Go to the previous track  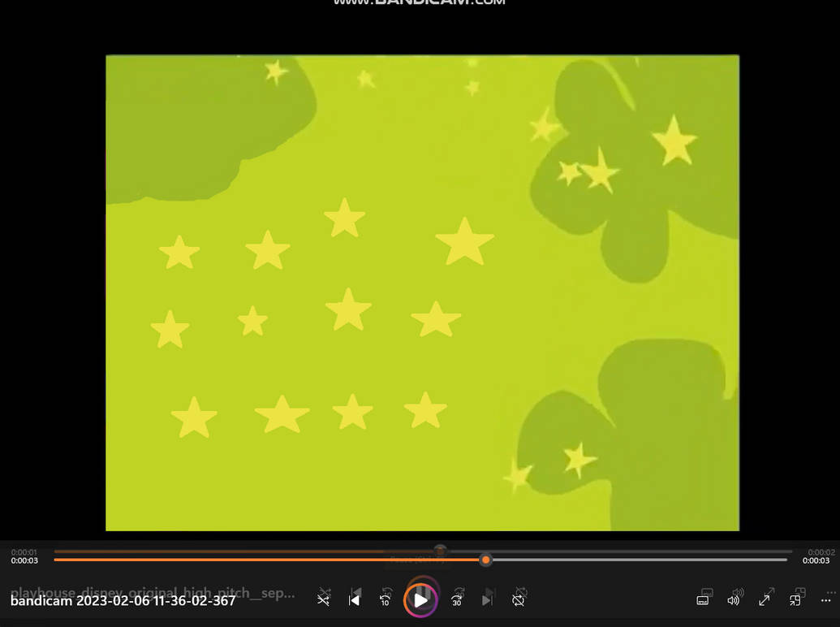(354, 600)
